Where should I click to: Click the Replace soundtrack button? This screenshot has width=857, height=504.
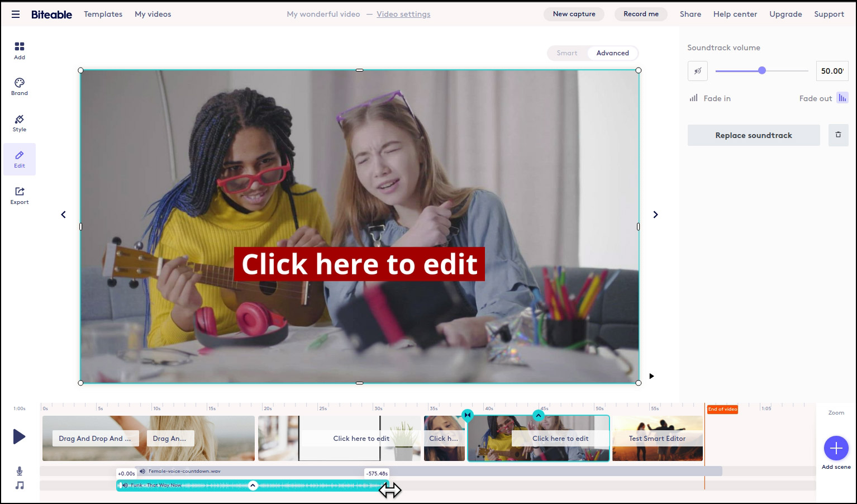[753, 135]
